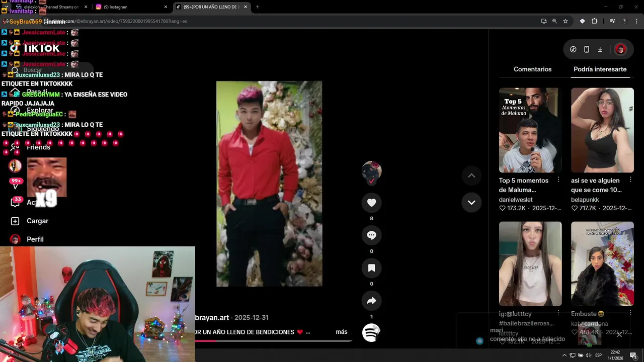Share the video using the arrow icon
The height and width of the screenshot is (362, 644).
point(371,301)
